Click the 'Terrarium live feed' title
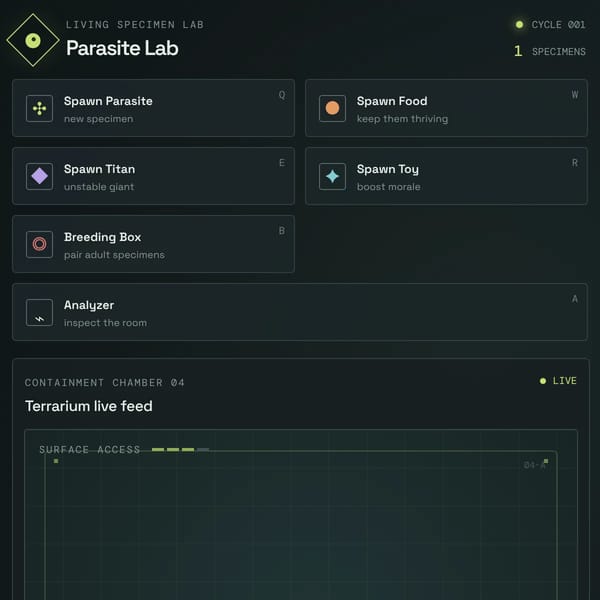Image resolution: width=600 pixels, height=600 pixels. pos(89,406)
